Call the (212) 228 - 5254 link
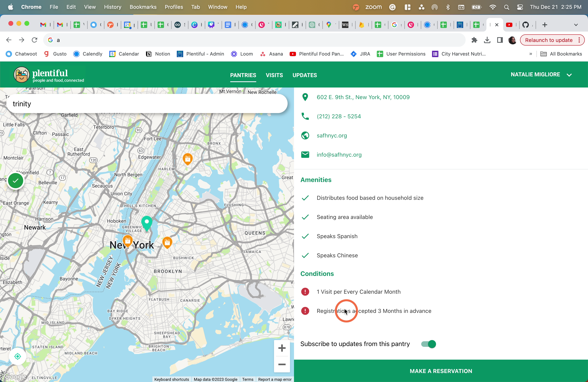 (339, 116)
